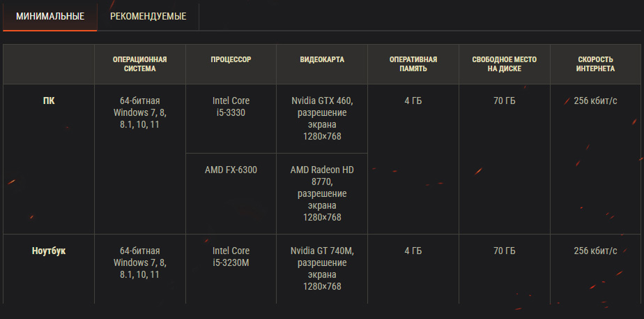Select the Свободное место на диске header
Image resolution: width=644 pixels, height=319 pixels.
pos(504,64)
